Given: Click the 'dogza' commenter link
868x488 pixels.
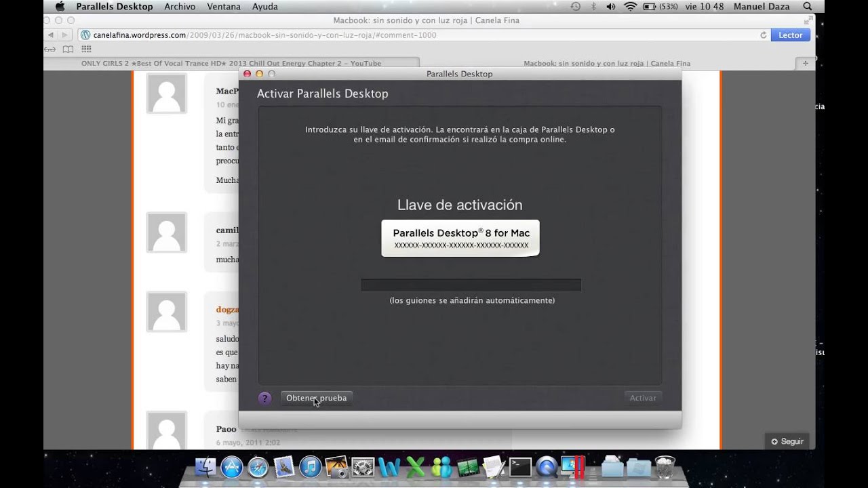Looking at the screenshot, I should point(227,309).
